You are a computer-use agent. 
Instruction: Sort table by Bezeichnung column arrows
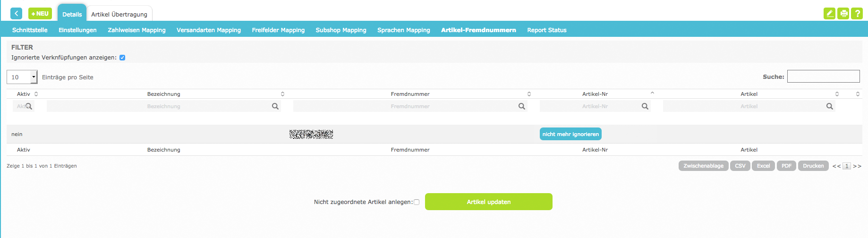click(x=282, y=94)
